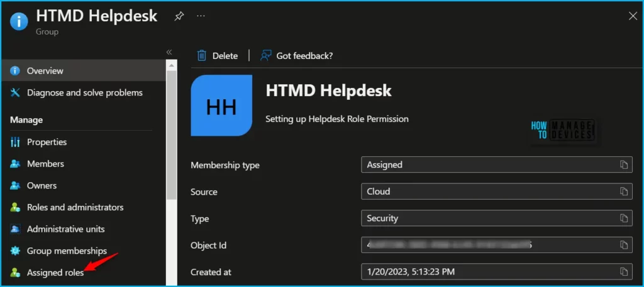Close the HTMD Helpdesk group blade
Screen dimensions: 644x287
[633, 16]
